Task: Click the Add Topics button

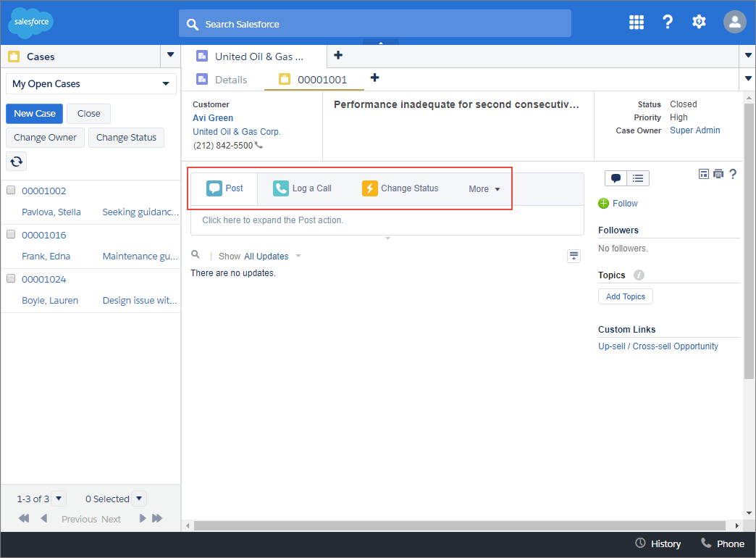Action: point(626,296)
